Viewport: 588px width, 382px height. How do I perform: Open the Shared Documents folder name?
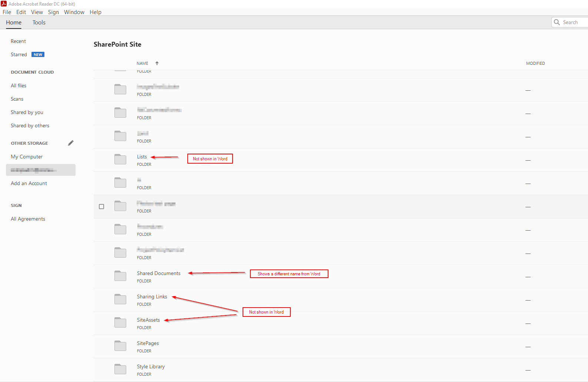159,273
